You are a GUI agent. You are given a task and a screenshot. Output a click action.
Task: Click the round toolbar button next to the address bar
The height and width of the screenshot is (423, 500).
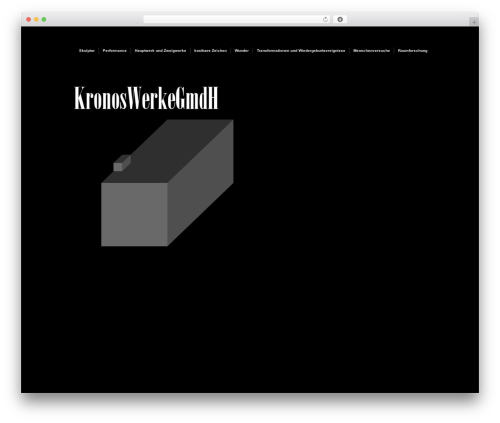click(340, 20)
